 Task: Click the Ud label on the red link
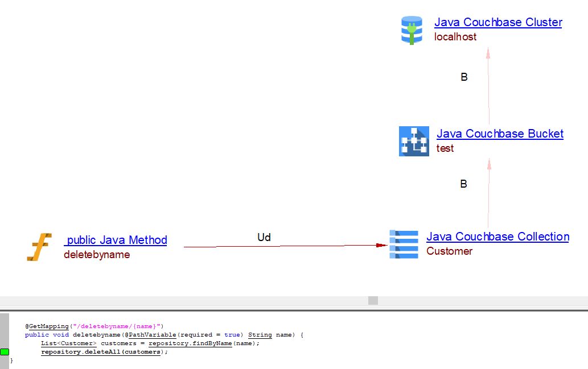pyautogui.click(x=264, y=237)
